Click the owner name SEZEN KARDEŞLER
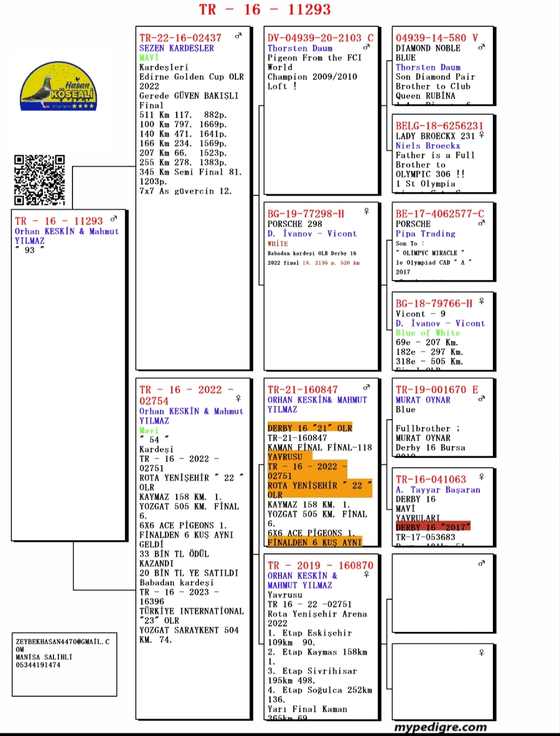 tap(177, 48)
